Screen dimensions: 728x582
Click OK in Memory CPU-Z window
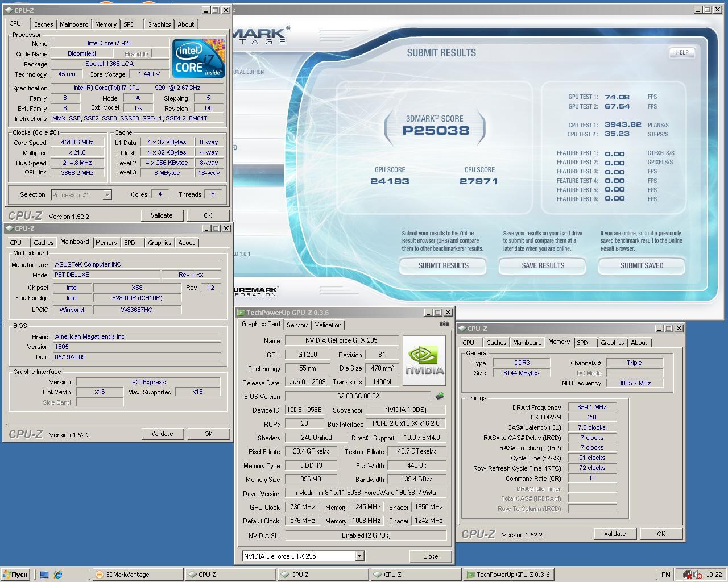[661, 534]
